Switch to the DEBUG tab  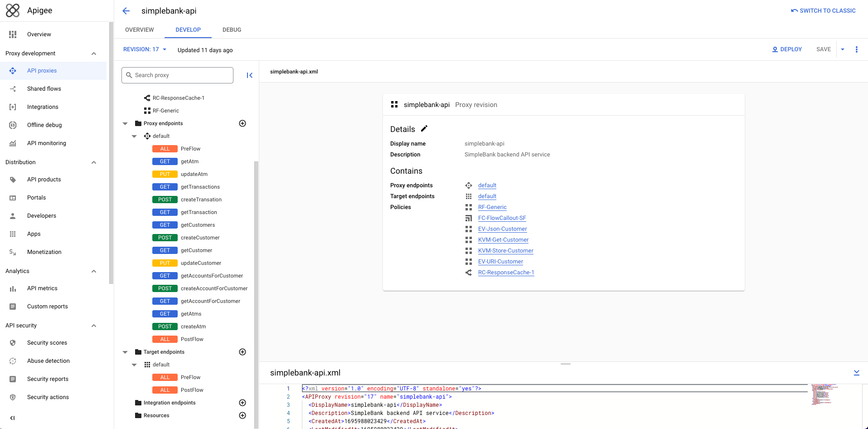point(232,30)
